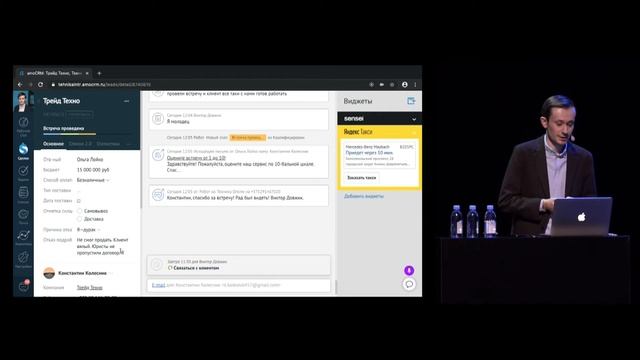Click the Оцените встречу от 1 до 10 link
The image size is (640, 360).
pos(196,158)
